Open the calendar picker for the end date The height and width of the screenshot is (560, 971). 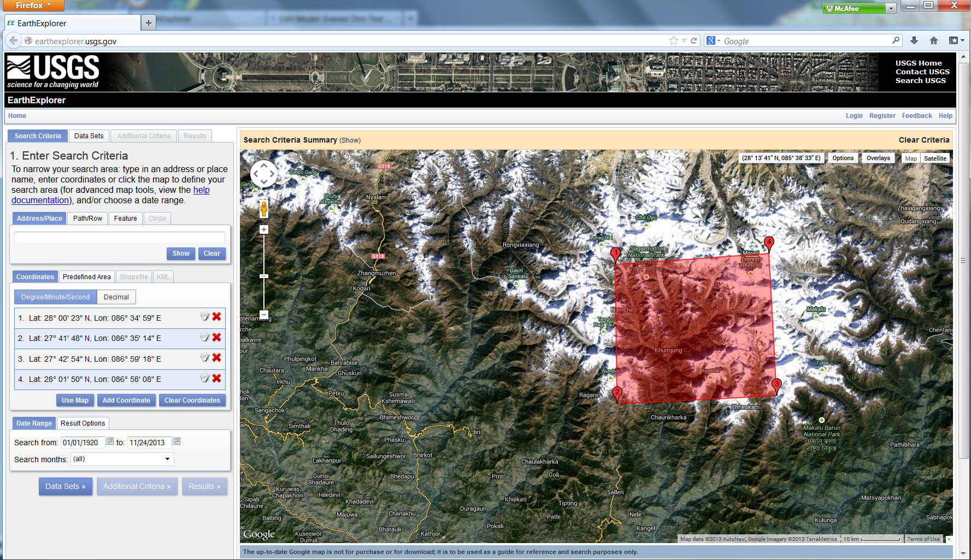click(176, 441)
